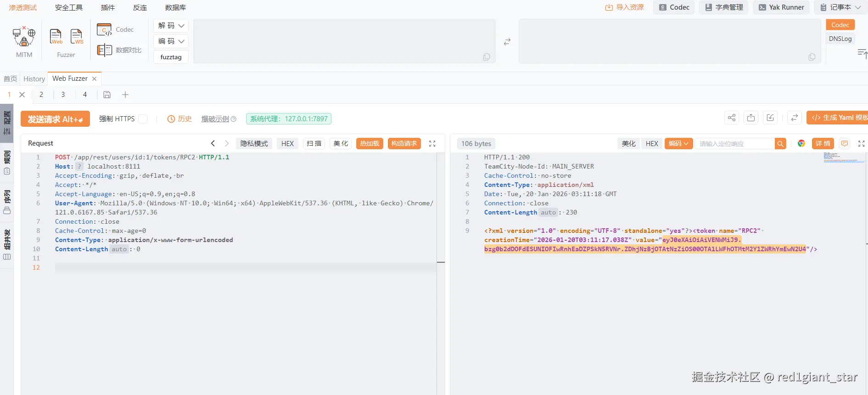The height and width of the screenshot is (395, 868).
Task: Open the 规则 sidebar panel
Action: (7, 163)
